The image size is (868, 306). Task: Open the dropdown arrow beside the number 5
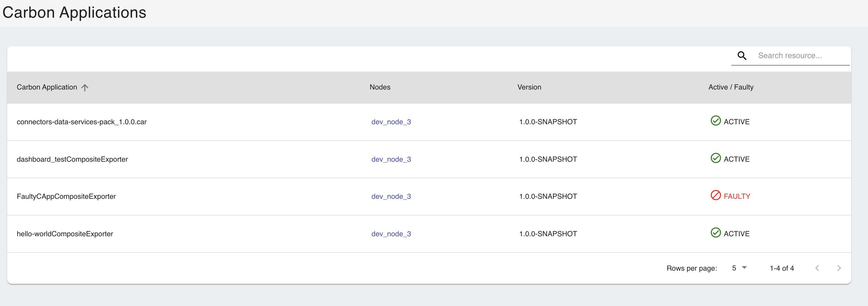(x=744, y=268)
